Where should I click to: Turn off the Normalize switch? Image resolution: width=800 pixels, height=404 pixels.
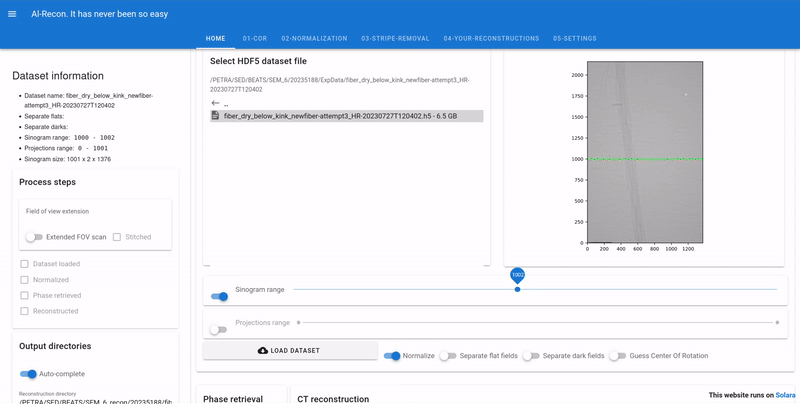click(x=392, y=356)
